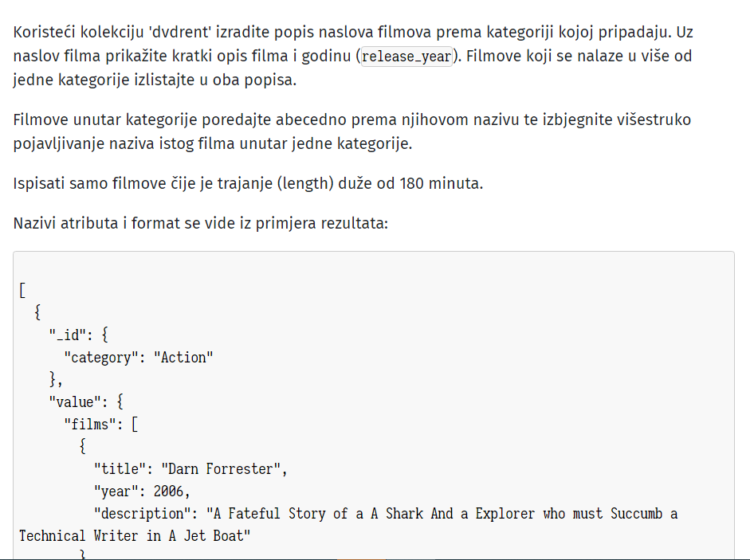
Task: Click the orange bar at bottom edge
Action: (361, 558)
